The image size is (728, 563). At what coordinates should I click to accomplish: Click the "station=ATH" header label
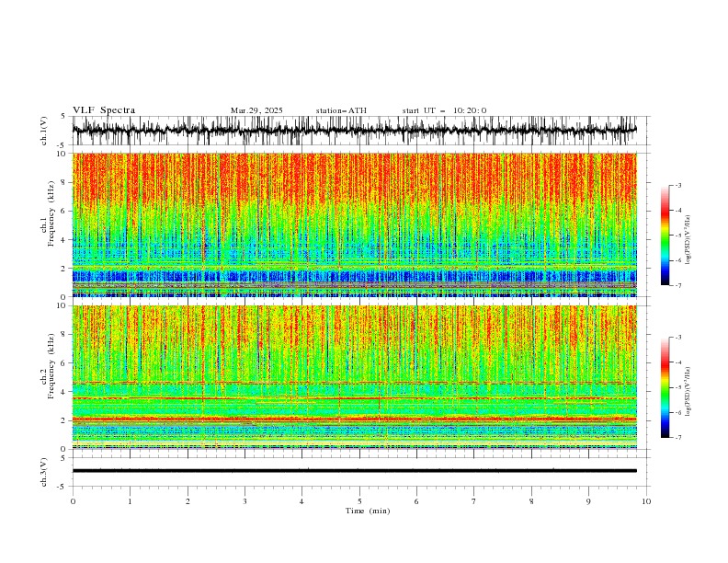(341, 110)
